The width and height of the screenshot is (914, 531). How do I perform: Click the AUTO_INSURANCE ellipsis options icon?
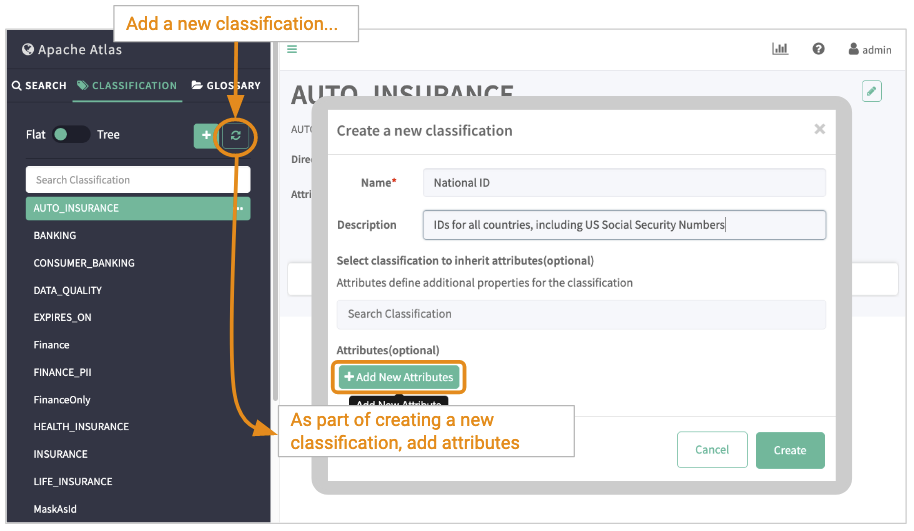pos(240,208)
